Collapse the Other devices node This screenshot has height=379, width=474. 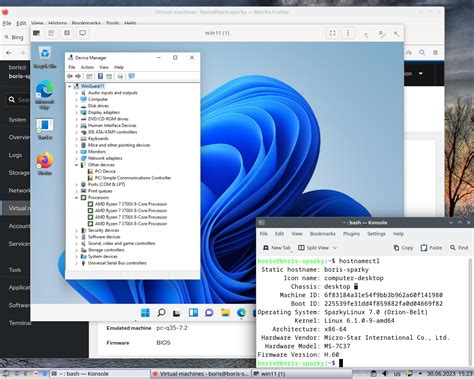tap(76, 165)
